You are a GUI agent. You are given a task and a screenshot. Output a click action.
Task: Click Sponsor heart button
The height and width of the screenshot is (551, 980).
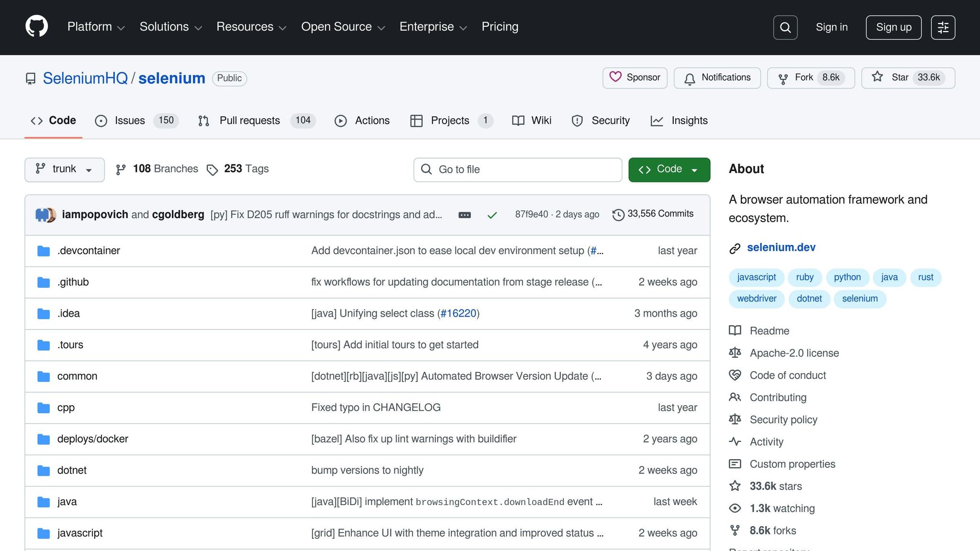[x=635, y=77]
